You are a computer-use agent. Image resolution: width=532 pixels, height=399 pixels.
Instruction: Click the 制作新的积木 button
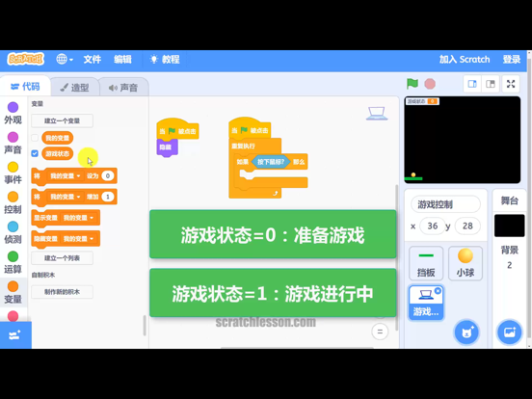click(x=62, y=292)
